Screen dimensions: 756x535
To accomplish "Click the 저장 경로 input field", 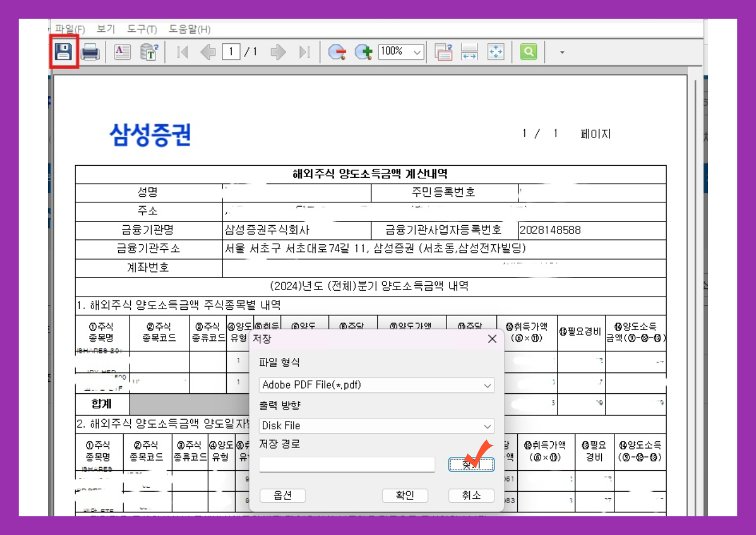I will click(347, 465).
